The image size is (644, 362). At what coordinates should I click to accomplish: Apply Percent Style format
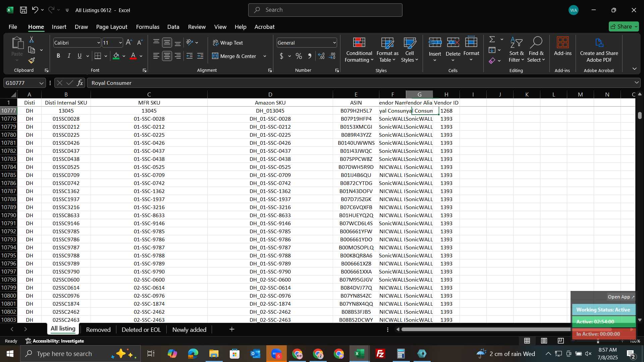(x=299, y=56)
